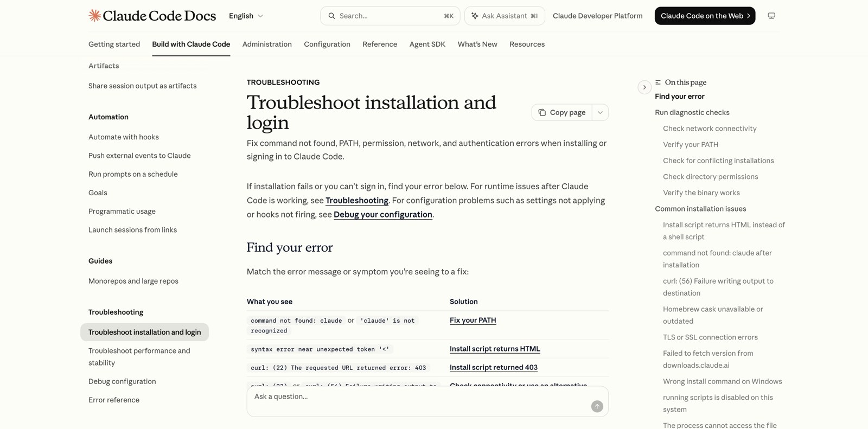Click the Ask Assistant button
The image size is (868, 429).
click(505, 16)
